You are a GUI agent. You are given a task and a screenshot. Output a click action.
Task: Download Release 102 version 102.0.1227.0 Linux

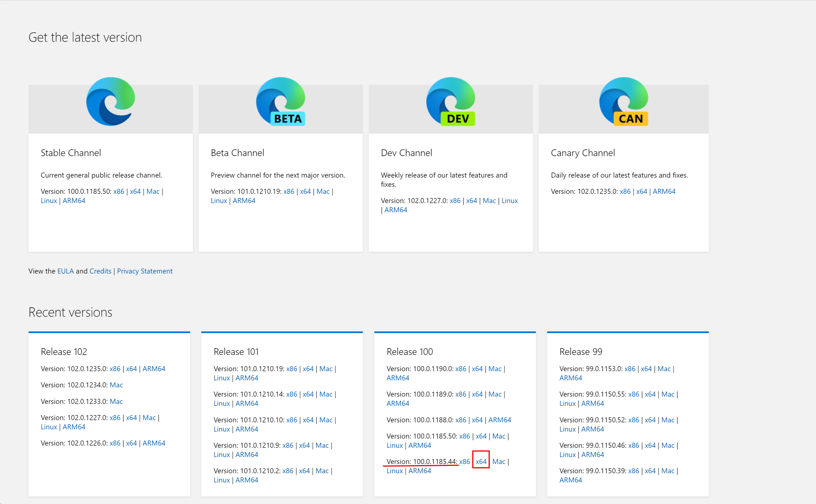(x=49, y=427)
